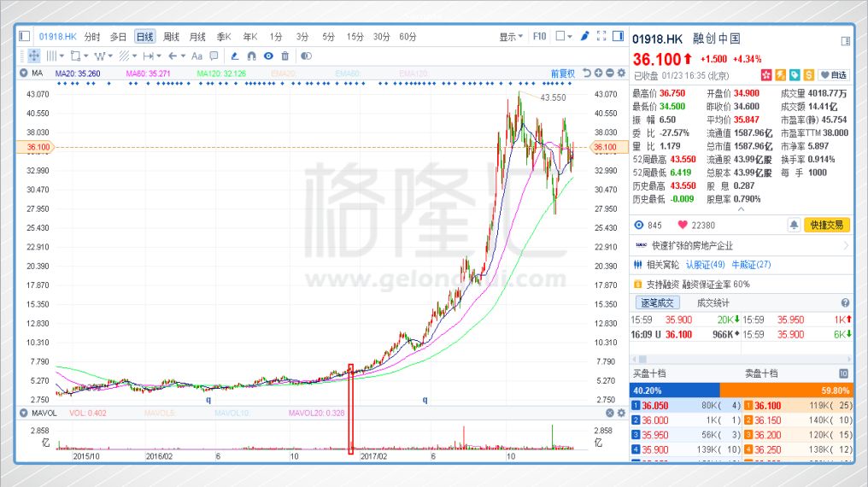Viewport: 868px width, 487px height.
Task: Close the MAVOL indicator panel
Action: 609,413
